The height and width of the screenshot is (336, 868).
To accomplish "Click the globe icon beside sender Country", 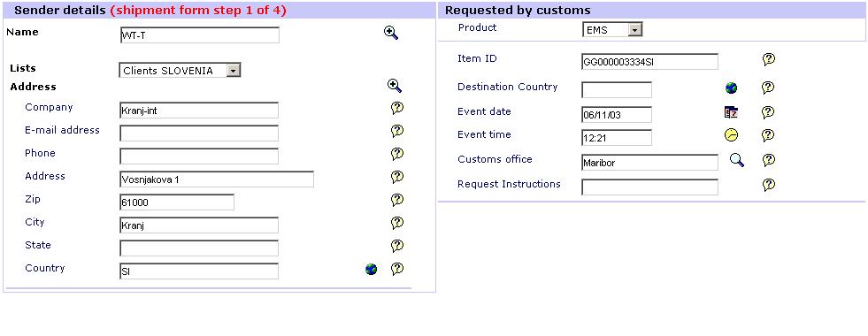I will (x=372, y=269).
